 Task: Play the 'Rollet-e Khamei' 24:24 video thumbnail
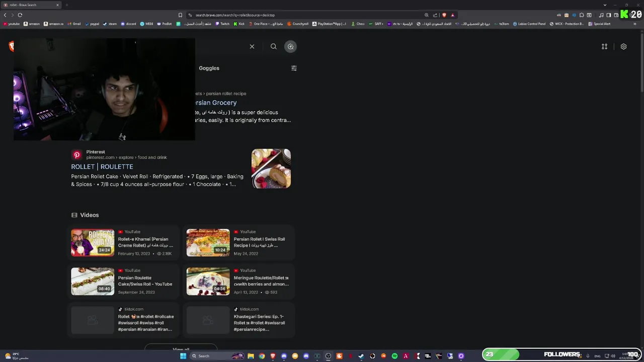tap(93, 243)
